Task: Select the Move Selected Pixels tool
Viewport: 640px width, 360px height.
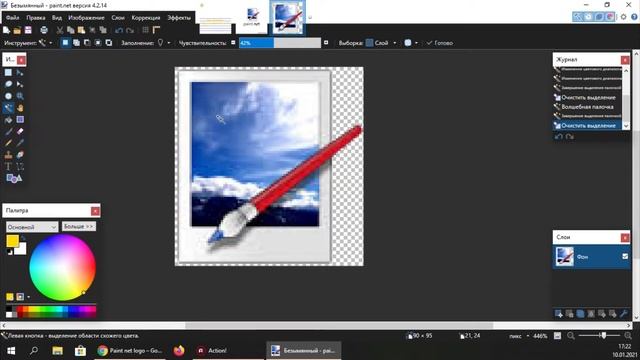Action: (x=20, y=73)
